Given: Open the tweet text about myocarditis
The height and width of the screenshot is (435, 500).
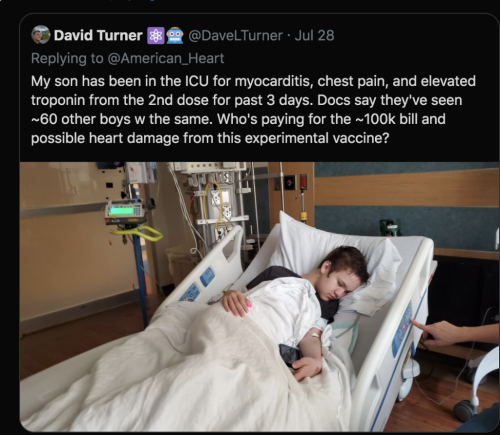Looking at the screenshot, I should pos(253,110).
